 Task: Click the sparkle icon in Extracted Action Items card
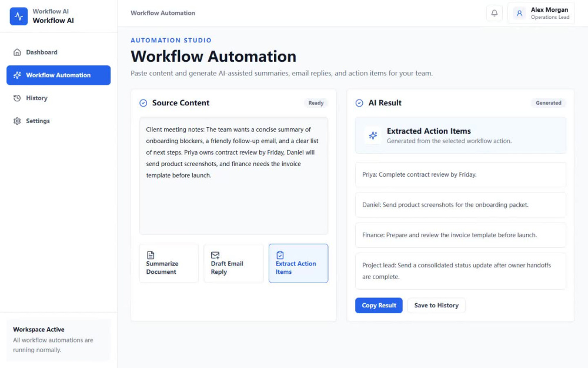click(373, 135)
